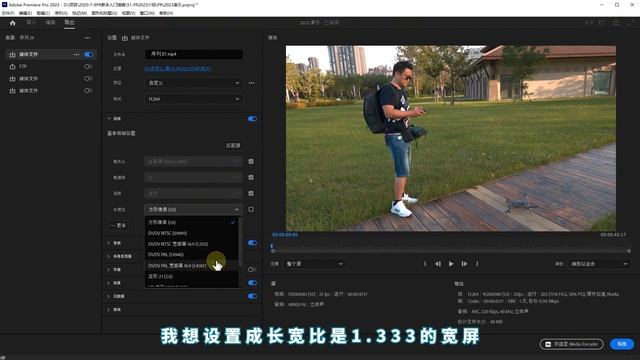Uncheck match-source checkbox for 帧大小
The image size is (640, 360).
[251, 162]
